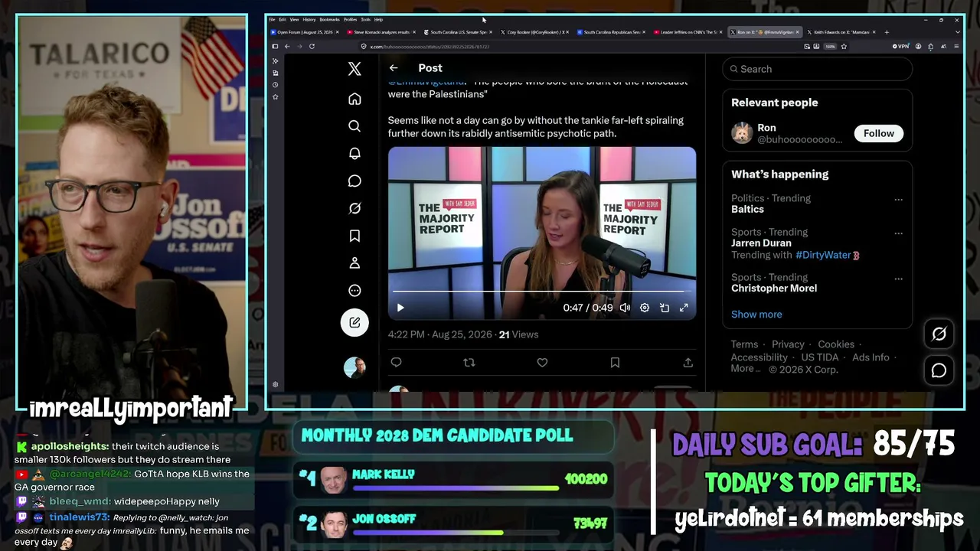Go to the X Home feed
Image resolution: width=980 pixels, height=551 pixels.
click(354, 99)
